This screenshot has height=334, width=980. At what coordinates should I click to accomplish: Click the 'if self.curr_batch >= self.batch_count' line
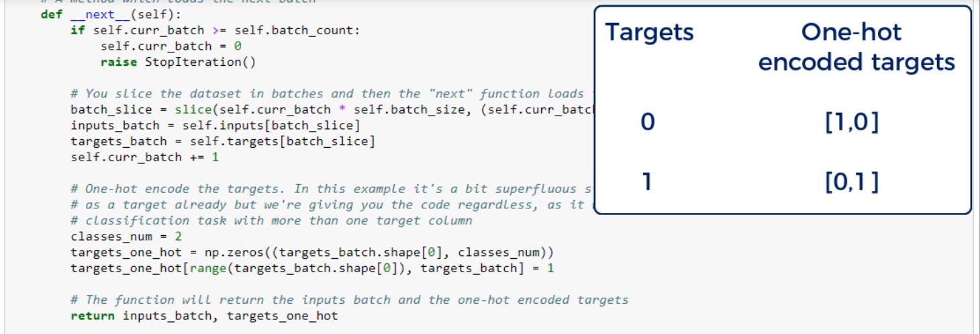[215, 31]
